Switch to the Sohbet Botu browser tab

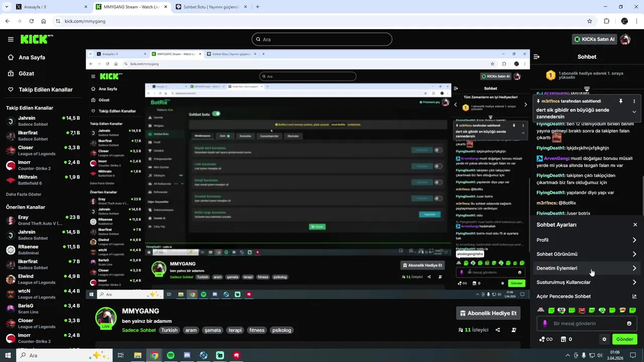[210, 7]
